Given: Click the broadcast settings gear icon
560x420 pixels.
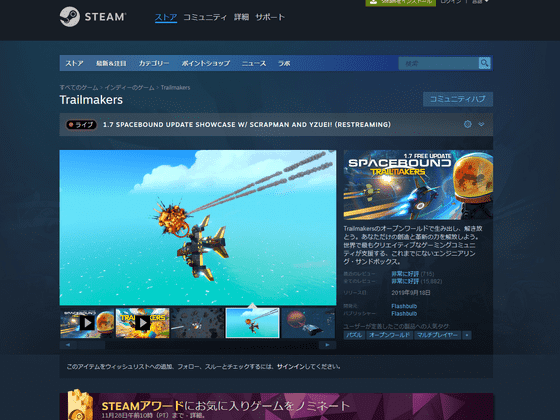Looking at the screenshot, I should coord(468,124).
